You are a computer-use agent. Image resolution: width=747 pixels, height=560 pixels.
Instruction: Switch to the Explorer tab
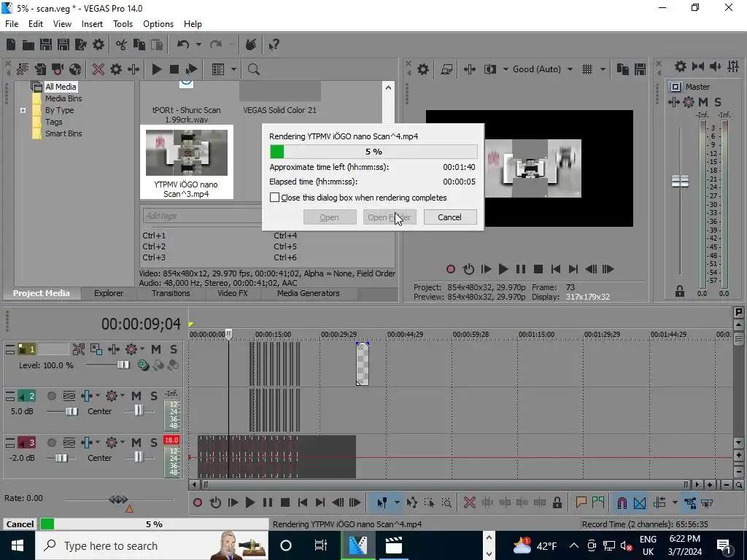tap(109, 293)
